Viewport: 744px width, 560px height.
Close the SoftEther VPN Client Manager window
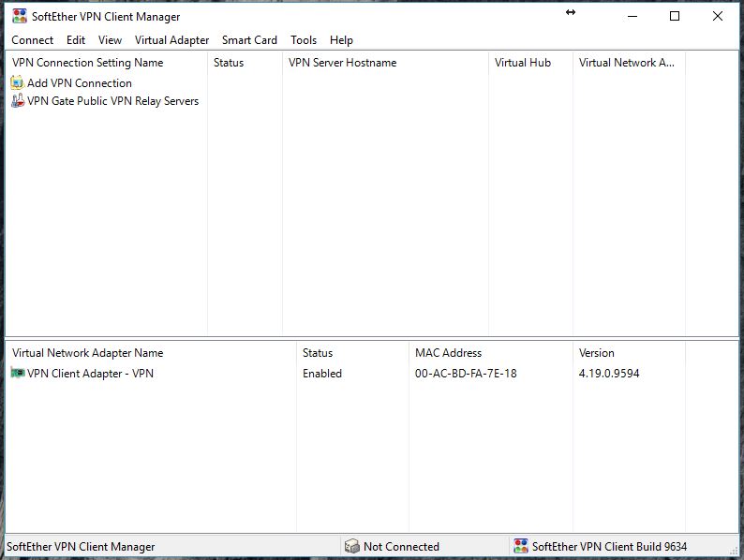[x=718, y=16]
